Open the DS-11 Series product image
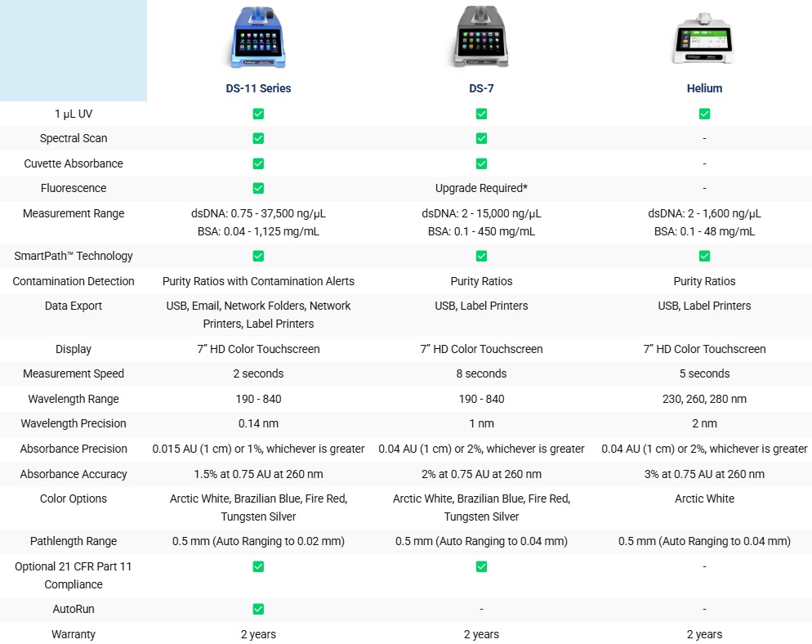This screenshot has width=812, height=644. click(258, 38)
